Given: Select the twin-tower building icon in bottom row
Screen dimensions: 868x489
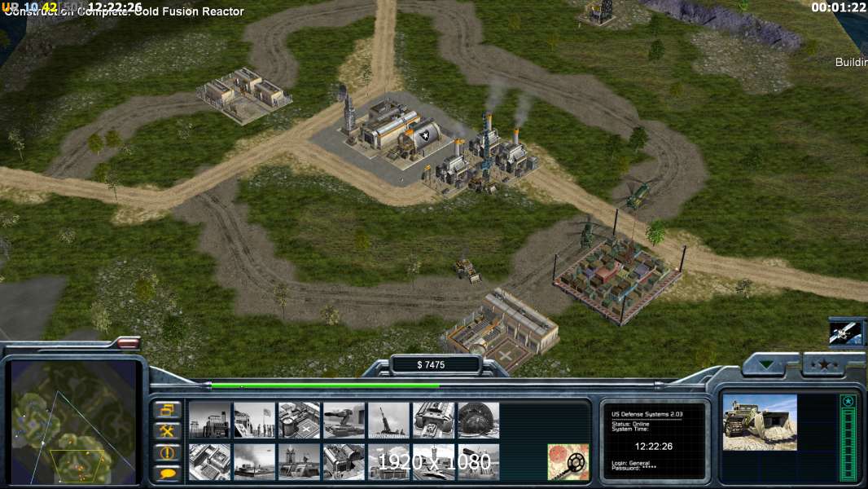Looking at the screenshot, I should pos(299,462).
